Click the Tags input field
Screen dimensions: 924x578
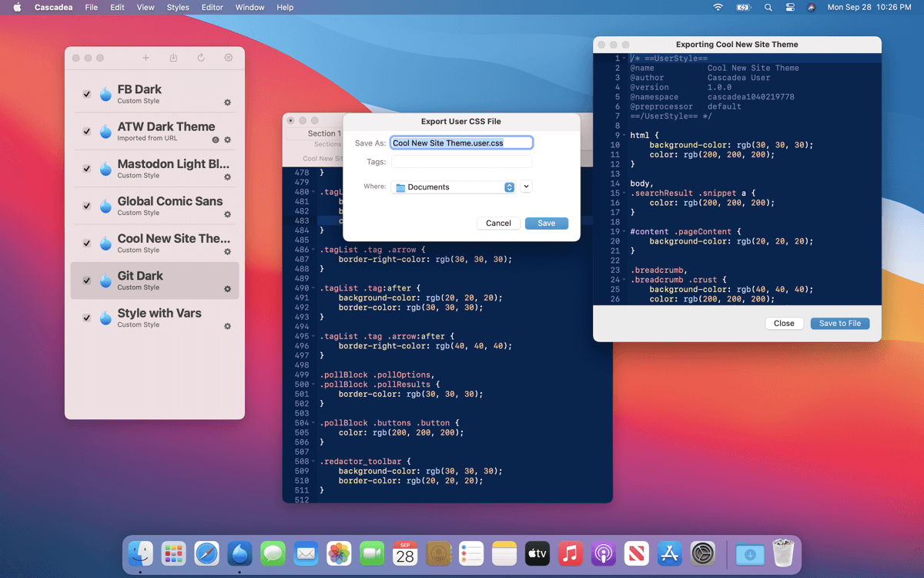click(461, 162)
